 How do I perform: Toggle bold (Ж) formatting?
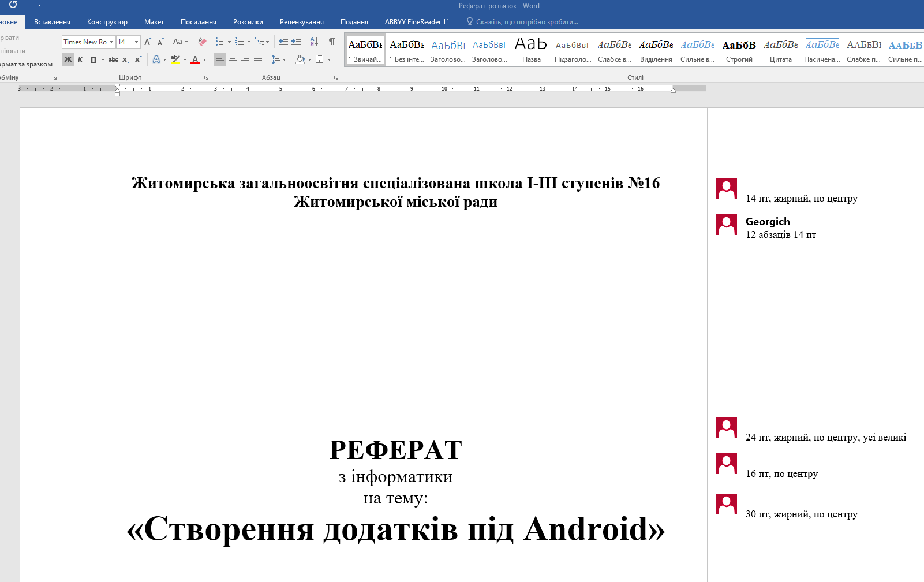tap(68, 59)
